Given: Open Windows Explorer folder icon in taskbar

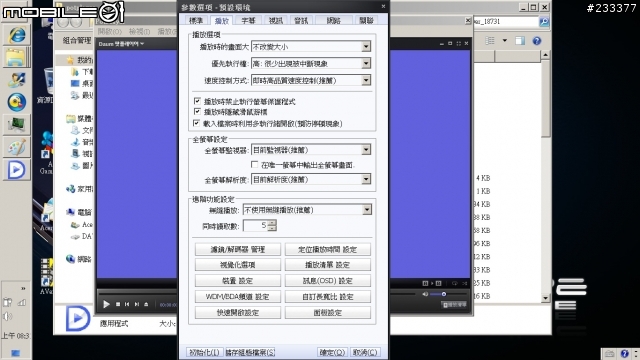Looking at the screenshot, I should (16, 57).
